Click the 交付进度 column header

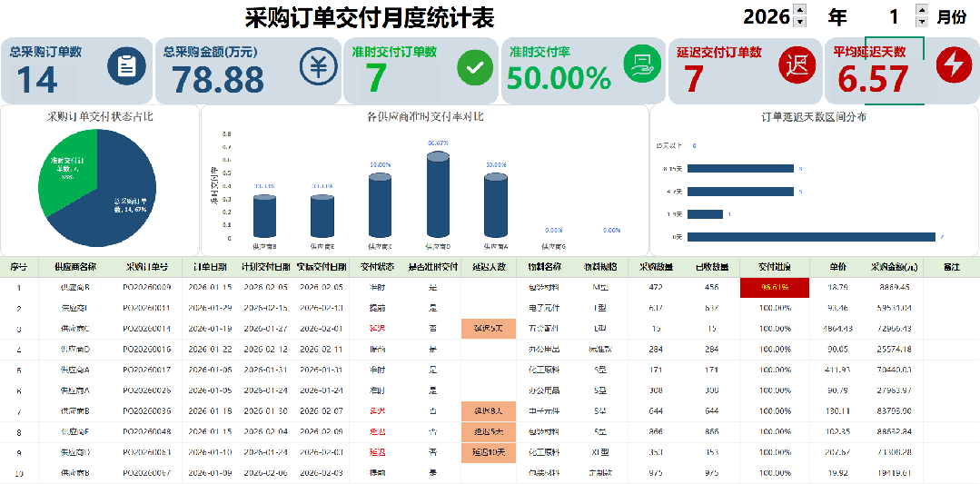tap(775, 267)
